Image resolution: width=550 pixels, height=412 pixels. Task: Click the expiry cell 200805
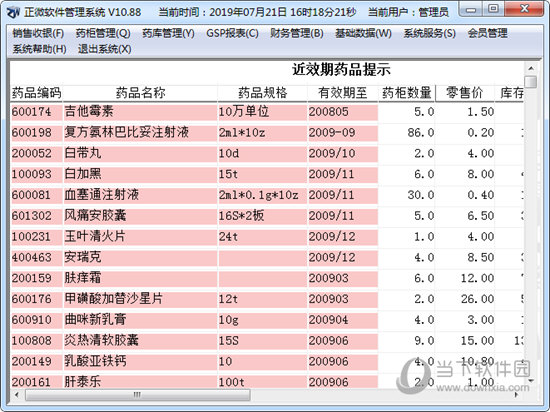click(343, 112)
